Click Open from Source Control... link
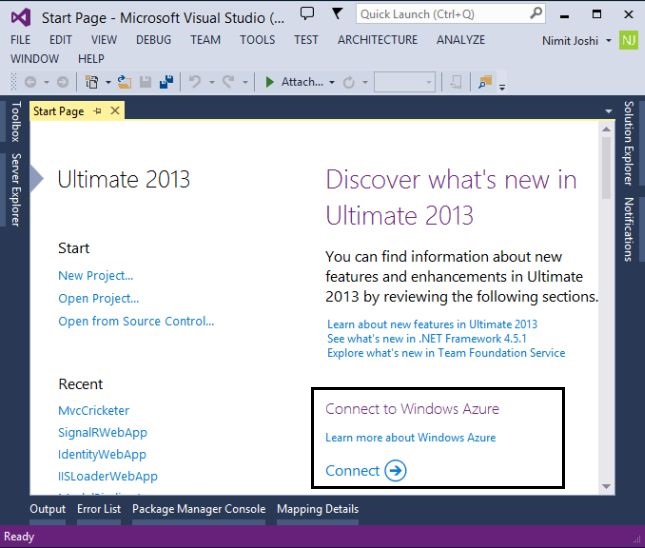The height and width of the screenshot is (548, 645). 136,321
